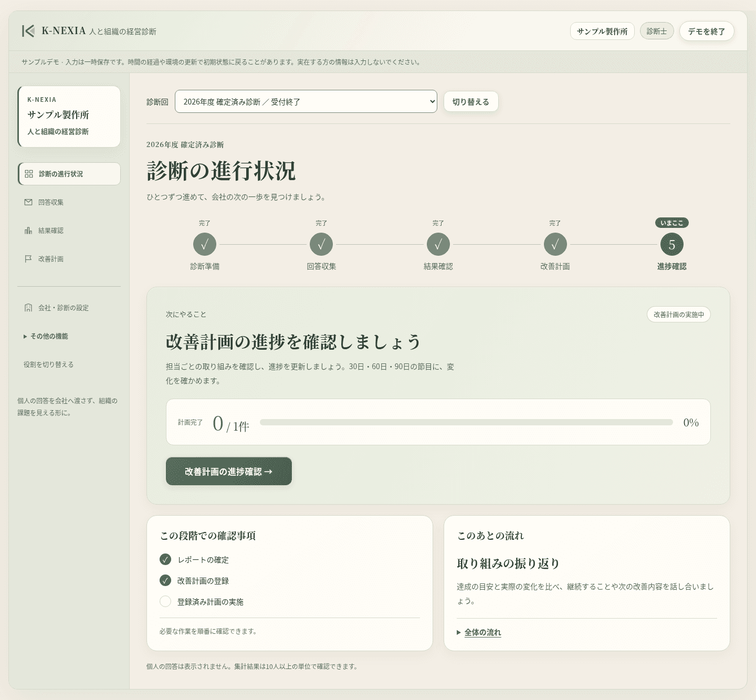
Task: Click the 回答収集 completed step circle
Action: pyautogui.click(x=321, y=244)
